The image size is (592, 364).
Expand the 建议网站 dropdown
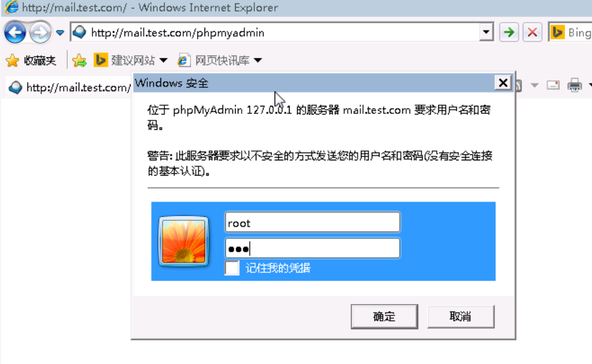pyautogui.click(x=163, y=61)
